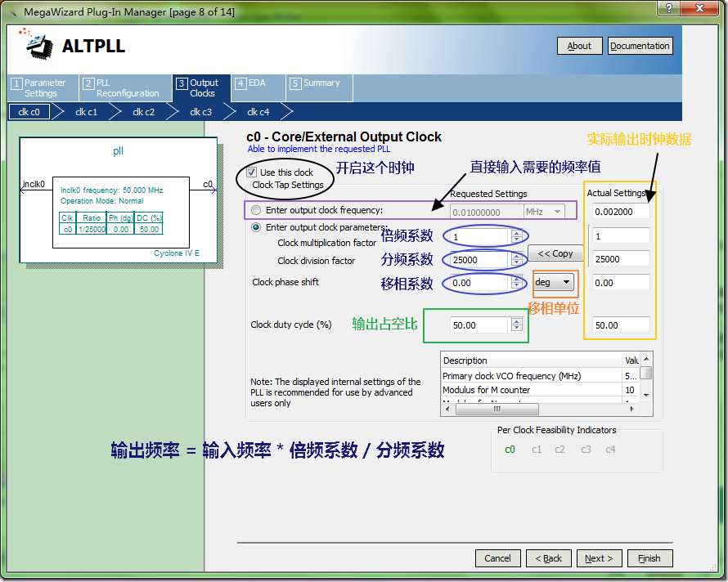
Task: Click the help question mark button
Action: pos(668,8)
